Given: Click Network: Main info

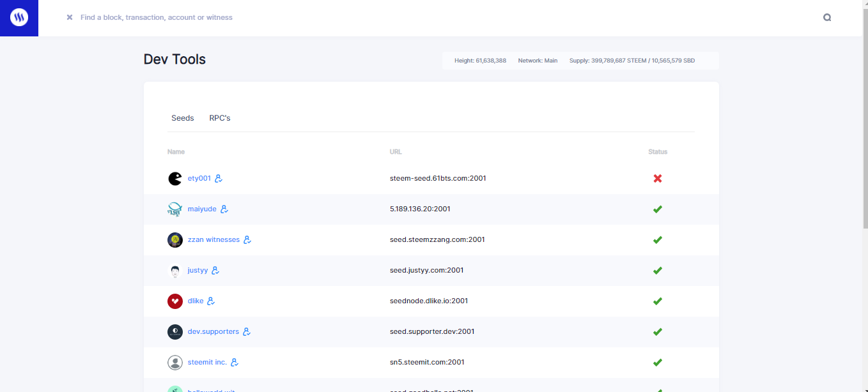Looking at the screenshot, I should click(538, 61).
